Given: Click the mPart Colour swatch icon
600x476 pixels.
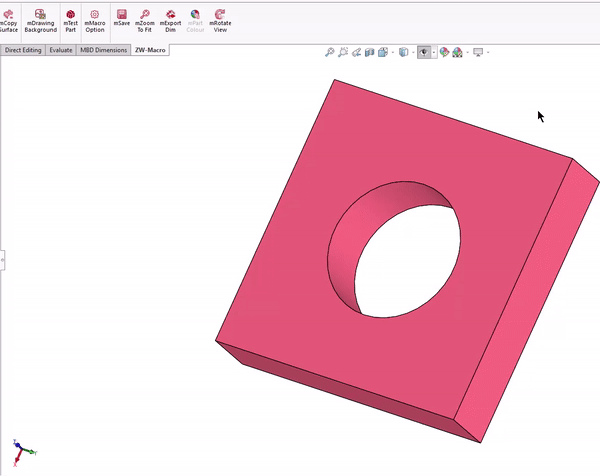Looking at the screenshot, I should [x=195, y=20].
